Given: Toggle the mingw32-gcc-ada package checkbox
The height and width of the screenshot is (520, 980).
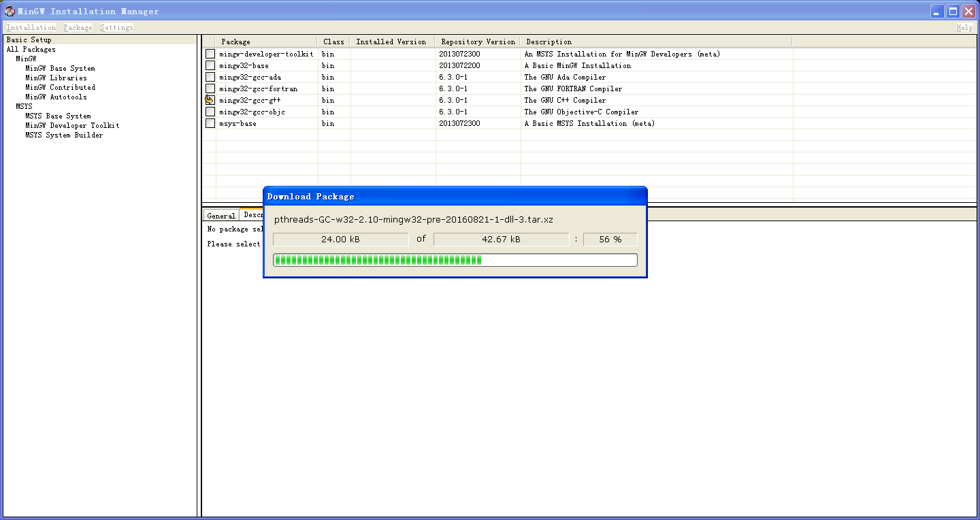Looking at the screenshot, I should click(x=210, y=77).
